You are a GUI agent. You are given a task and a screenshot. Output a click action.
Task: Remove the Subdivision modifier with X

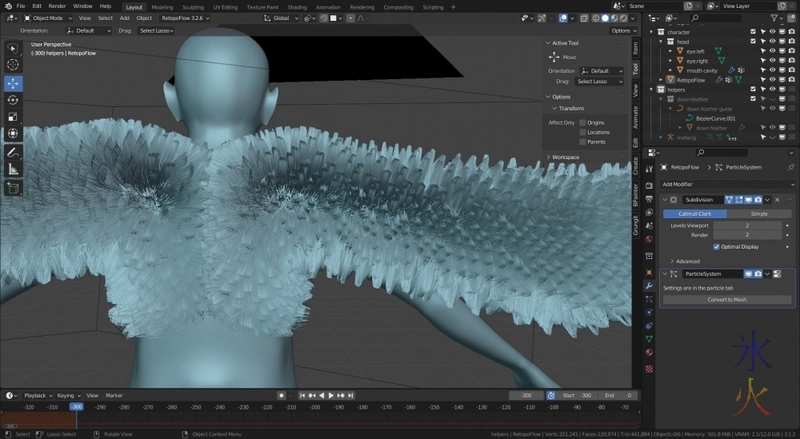(777, 200)
